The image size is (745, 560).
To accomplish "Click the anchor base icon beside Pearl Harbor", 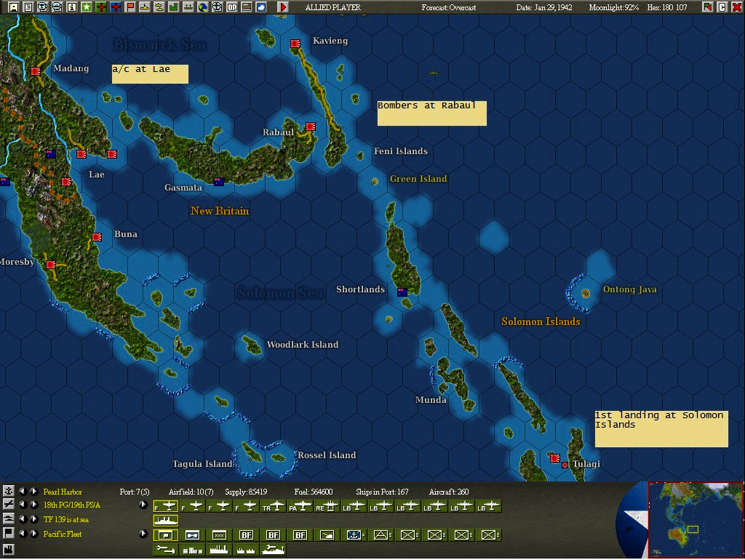I will pos(8,491).
